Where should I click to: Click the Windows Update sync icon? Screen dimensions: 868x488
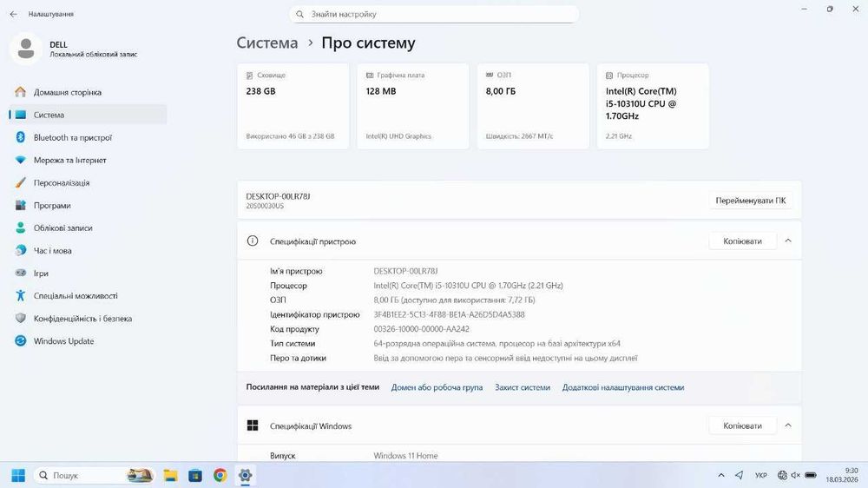(21, 341)
